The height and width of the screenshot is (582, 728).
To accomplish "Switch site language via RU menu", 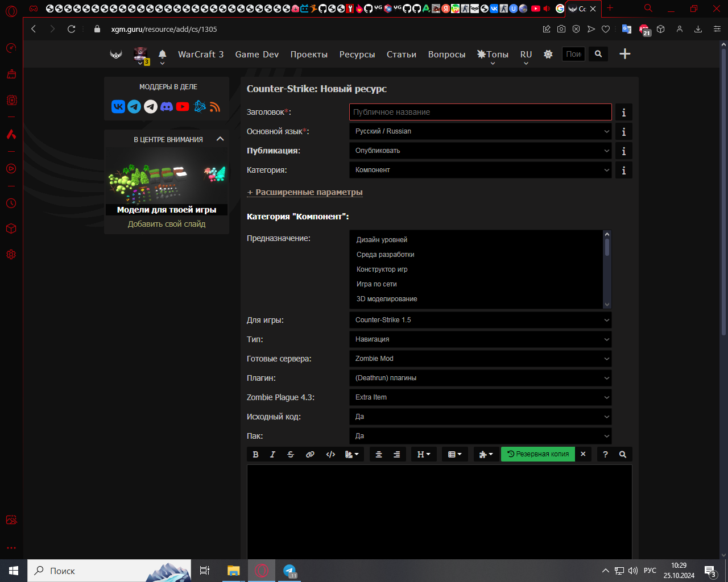I will (526, 55).
